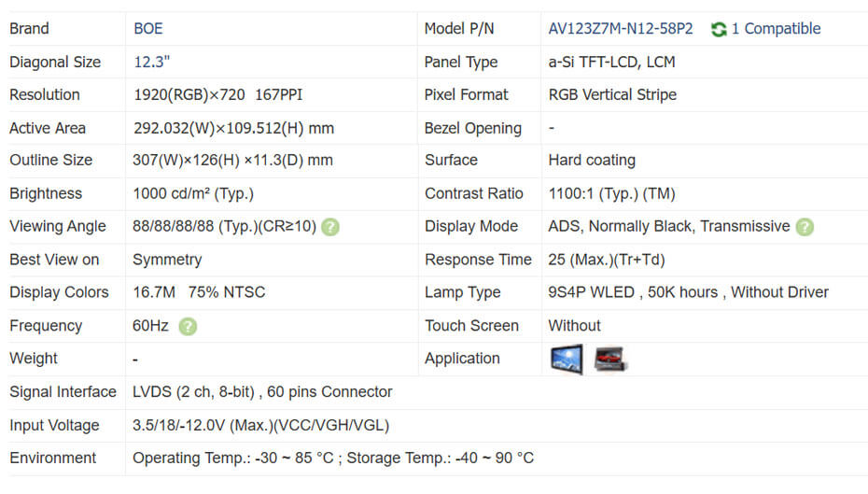Click the help icon beside Viewing Angle
The width and height of the screenshot is (868, 494).
[x=330, y=227]
